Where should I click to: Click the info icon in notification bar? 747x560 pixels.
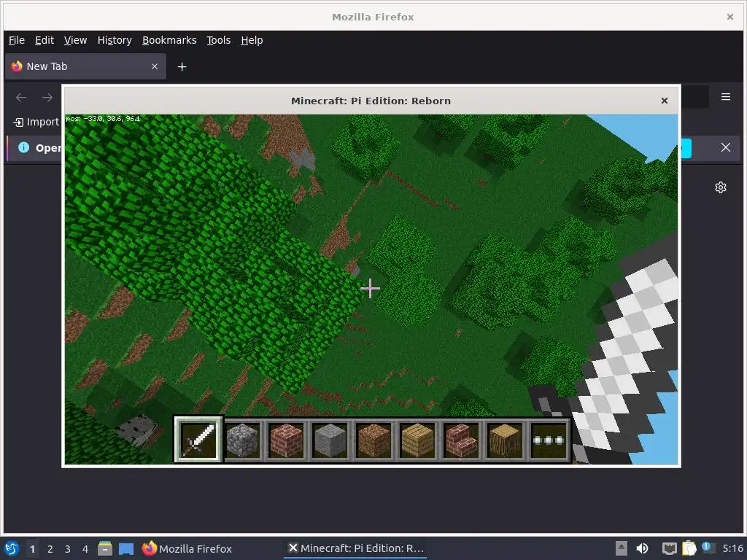[x=23, y=147]
